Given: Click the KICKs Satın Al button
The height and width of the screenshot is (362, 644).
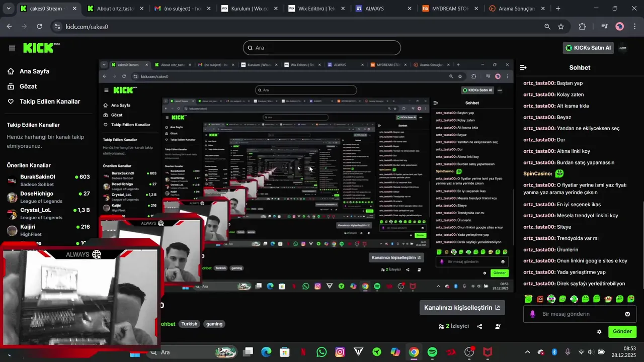Looking at the screenshot, I should 588,48.
